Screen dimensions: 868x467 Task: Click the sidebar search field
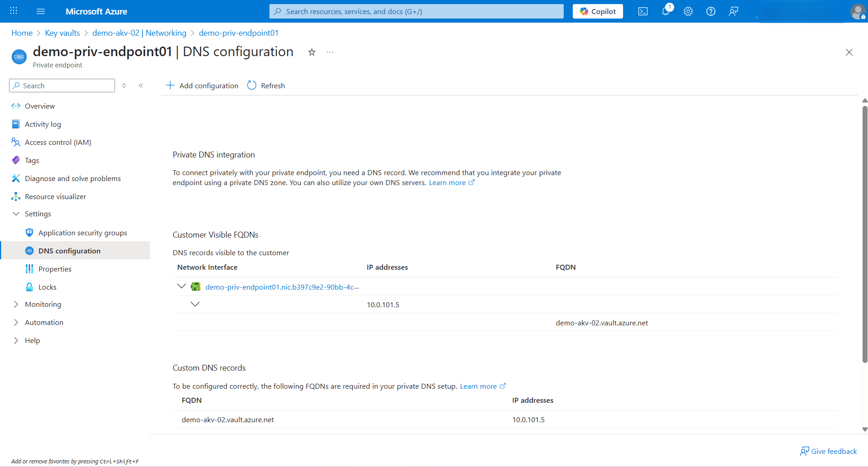pos(62,85)
